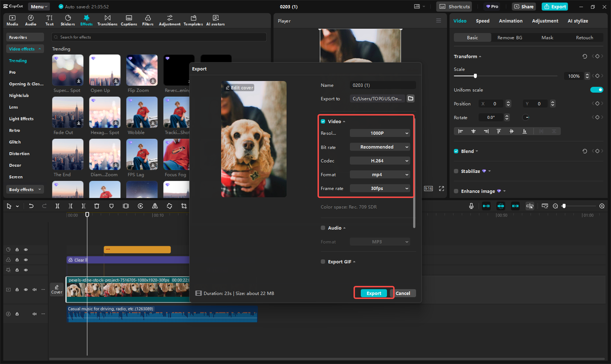
Task: Open the Filters panel
Action: point(147,20)
